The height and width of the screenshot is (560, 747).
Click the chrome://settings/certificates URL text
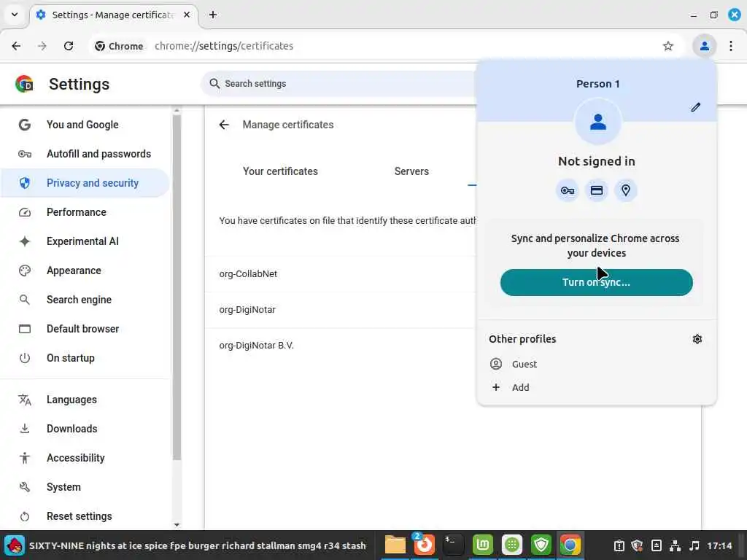click(224, 46)
